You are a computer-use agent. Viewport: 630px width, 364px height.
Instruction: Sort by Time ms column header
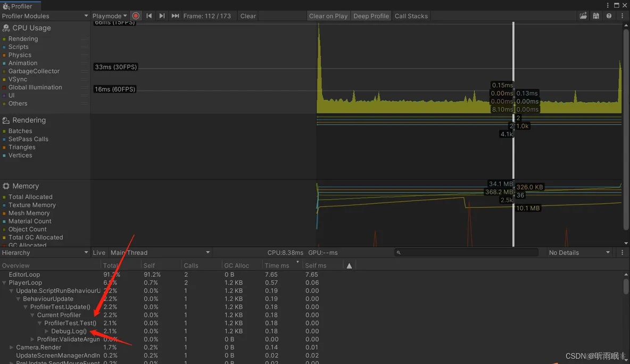tap(282, 266)
